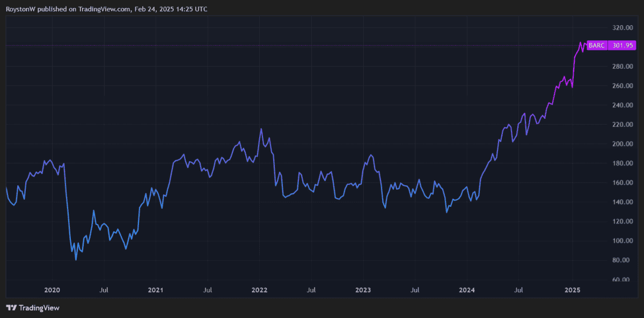644x318 pixels.
Task: Click the Jul label between 2024 and 2025
Action: coord(519,290)
